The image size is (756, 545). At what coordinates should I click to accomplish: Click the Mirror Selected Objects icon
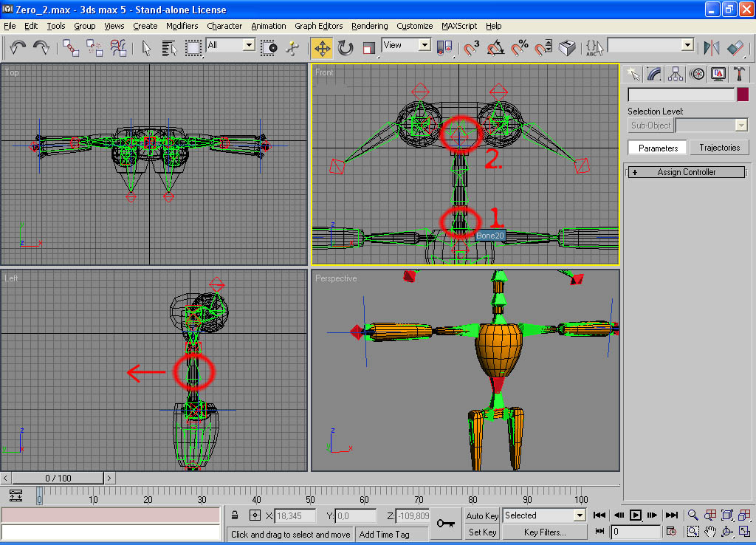click(712, 49)
